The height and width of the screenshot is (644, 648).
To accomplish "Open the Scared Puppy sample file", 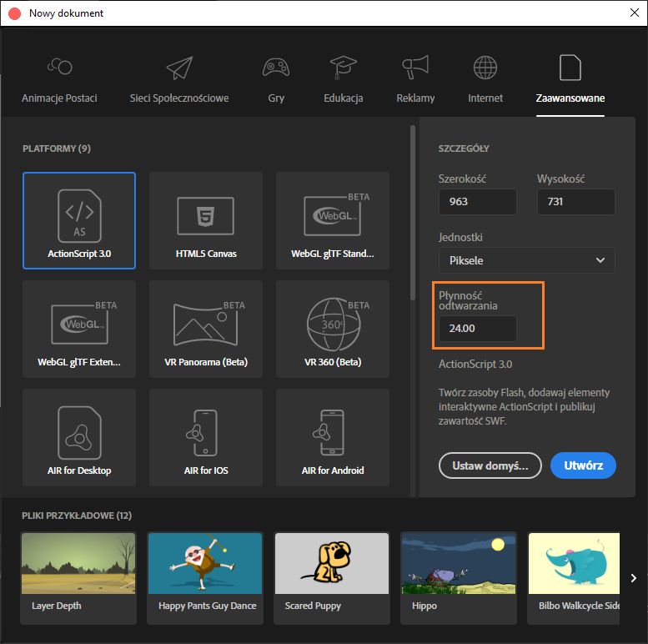I will tap(332, 578).
